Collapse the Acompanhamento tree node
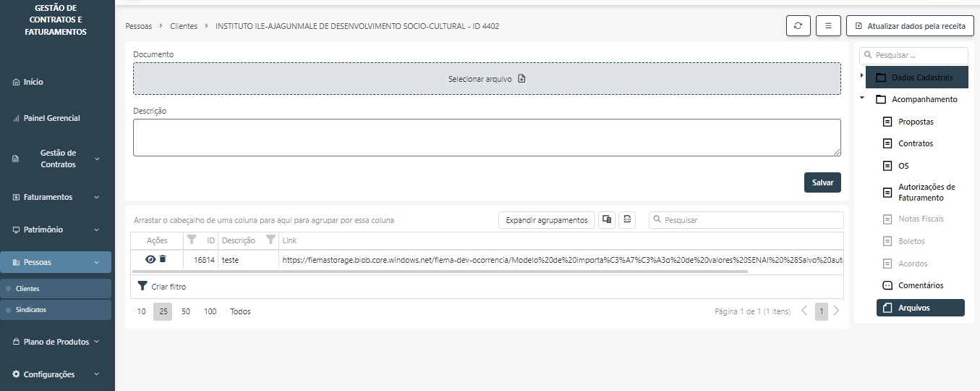The image size is (980, 391). pos(861,99)
